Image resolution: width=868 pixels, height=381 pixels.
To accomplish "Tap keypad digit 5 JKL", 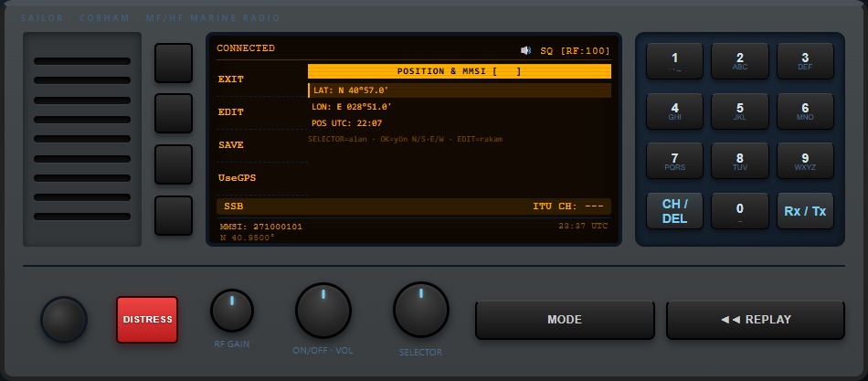I will 740,111.
